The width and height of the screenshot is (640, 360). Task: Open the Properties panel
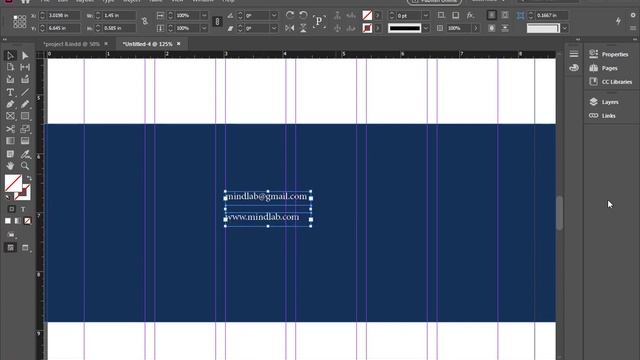(609, 54)
